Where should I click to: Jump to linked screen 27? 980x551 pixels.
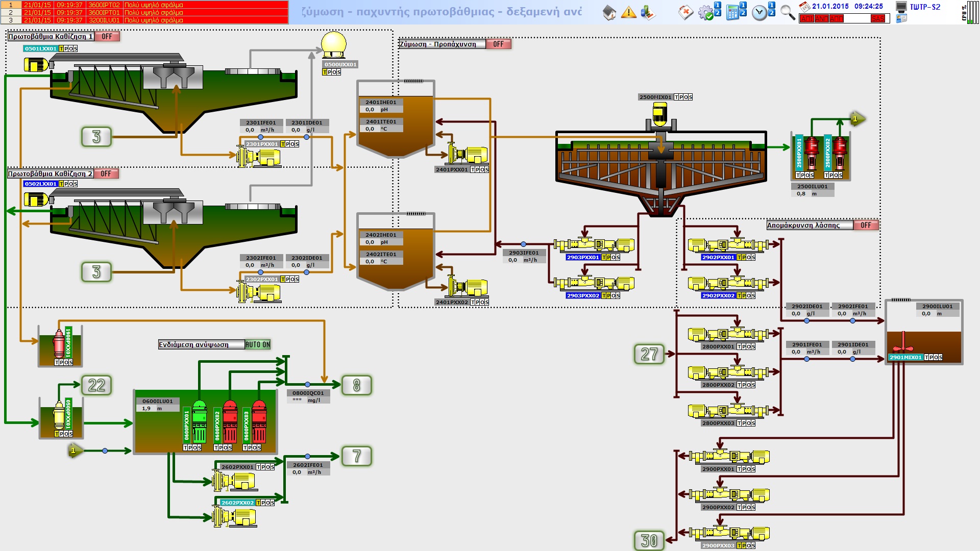[649, 354]
